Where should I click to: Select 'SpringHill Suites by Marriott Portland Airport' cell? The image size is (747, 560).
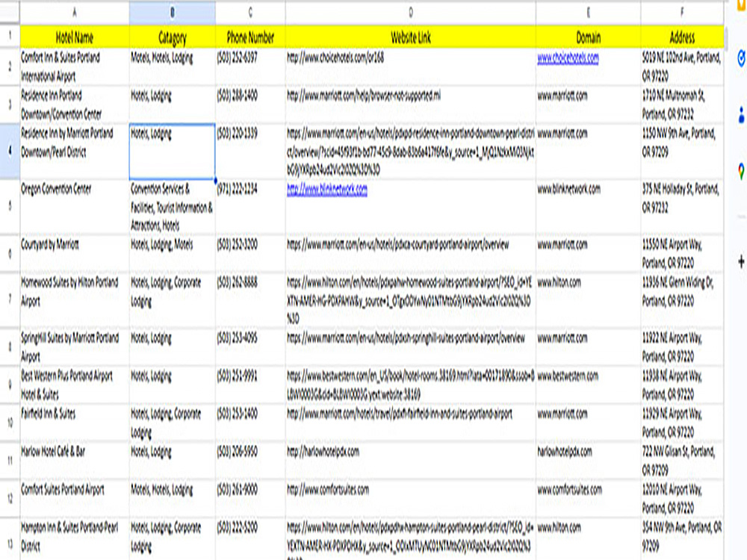74,346
